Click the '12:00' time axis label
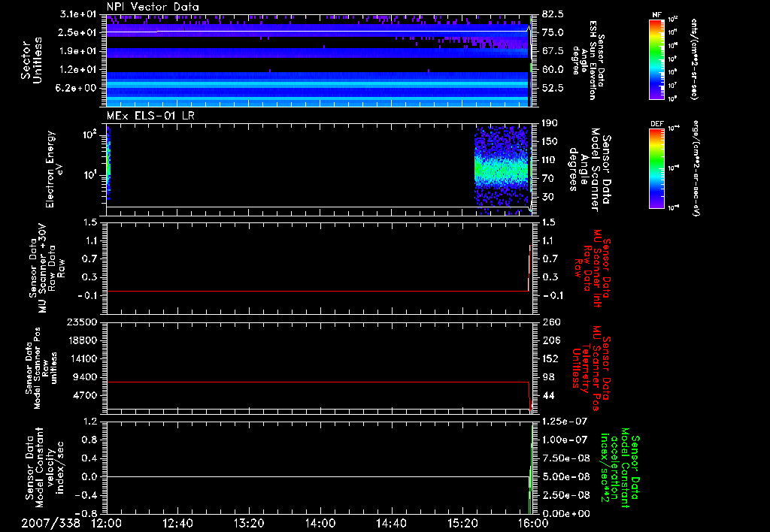Screen dimensions: 770x532 pyautogui.click(x=106, y=524)
